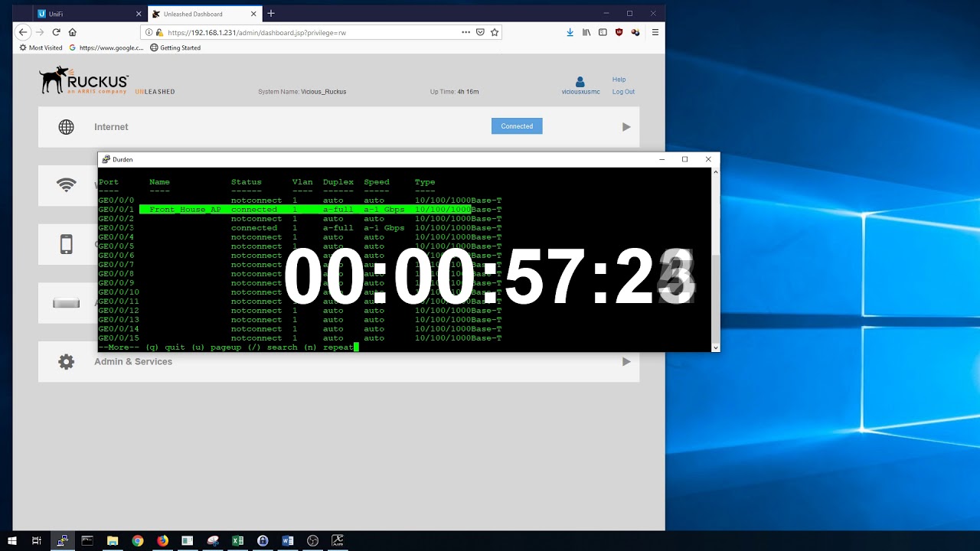Click the Front_House_AP port name

[185, 210]
